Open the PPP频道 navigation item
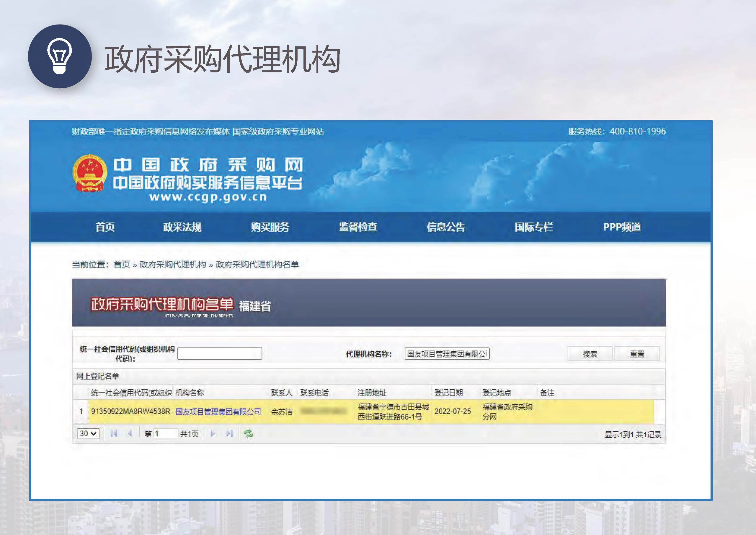The height and width of the screenshot is (535, 756). coord(622,227)
